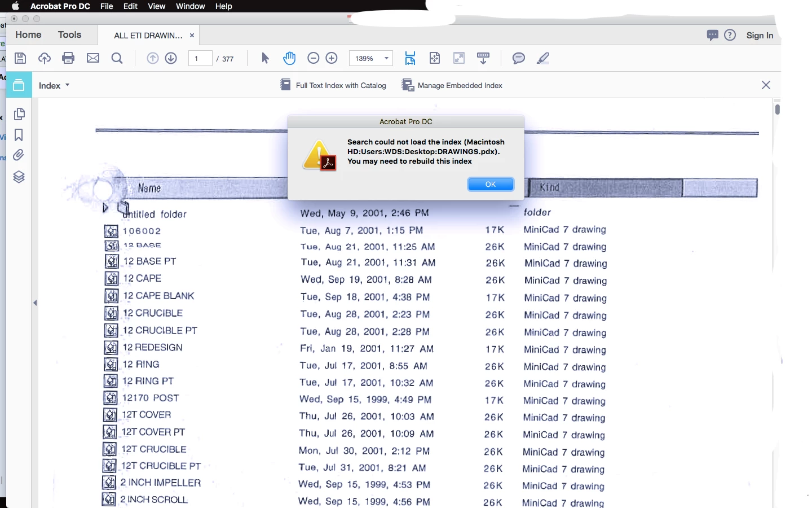
Task: Click the '2 INCH SCROLL' file name
Action: click(154, 500)
